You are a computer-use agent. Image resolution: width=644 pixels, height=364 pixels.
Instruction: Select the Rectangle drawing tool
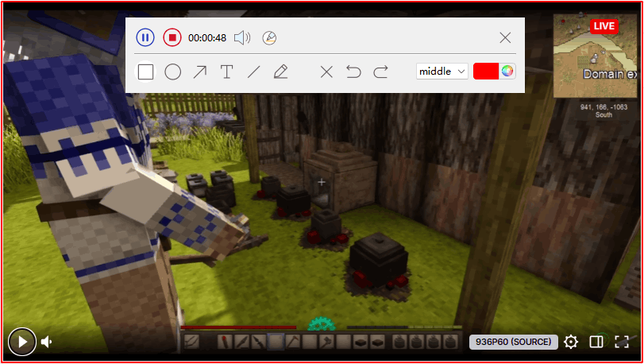145,72
